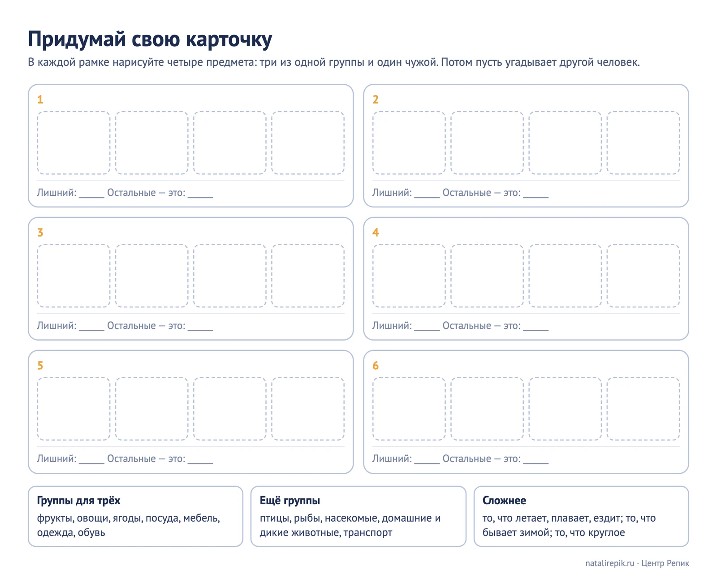Click the "Ещё группы" heading
The image size is (717, 588).
290,501
